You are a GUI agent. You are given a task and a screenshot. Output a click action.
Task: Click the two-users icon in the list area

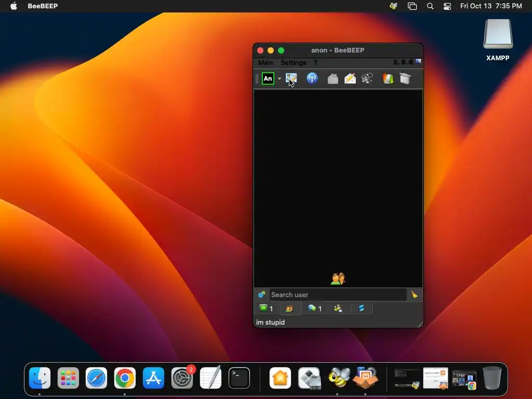[x=338, y=278]
